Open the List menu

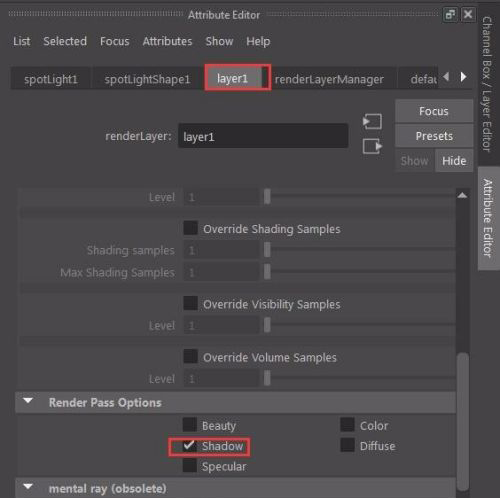(x=22, y=41)
